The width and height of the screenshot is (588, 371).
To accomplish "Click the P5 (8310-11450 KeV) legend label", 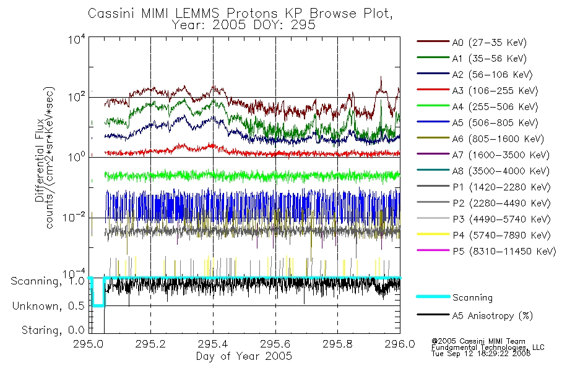I will pos(504,252).
